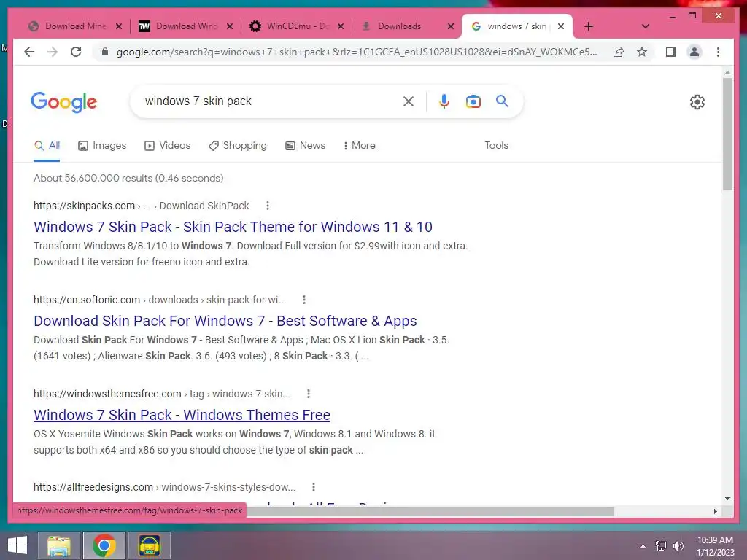
Task: Click the horizontal scrollbar thumb
Action: [x=430, y=511]
